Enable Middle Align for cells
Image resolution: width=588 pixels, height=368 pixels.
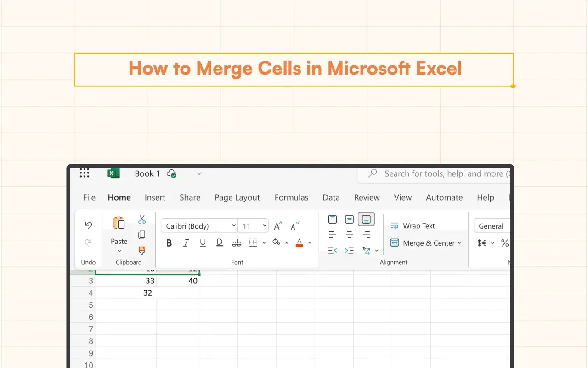350,219
